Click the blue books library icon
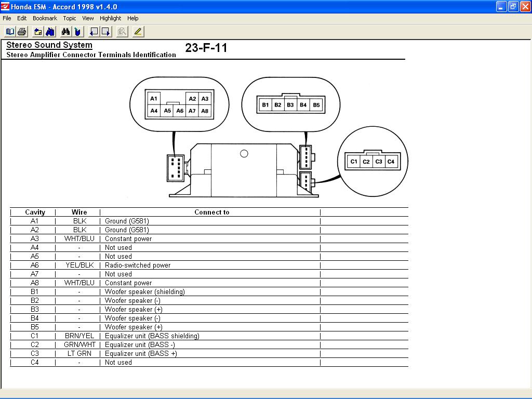The image size is (532, 399). click(x=50, y=32)
